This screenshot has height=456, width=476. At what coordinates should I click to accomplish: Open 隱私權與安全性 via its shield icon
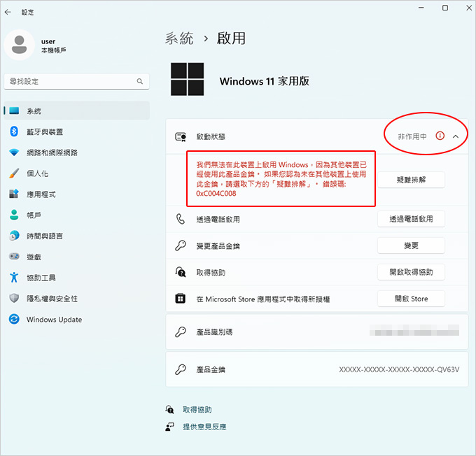point(14,298)
